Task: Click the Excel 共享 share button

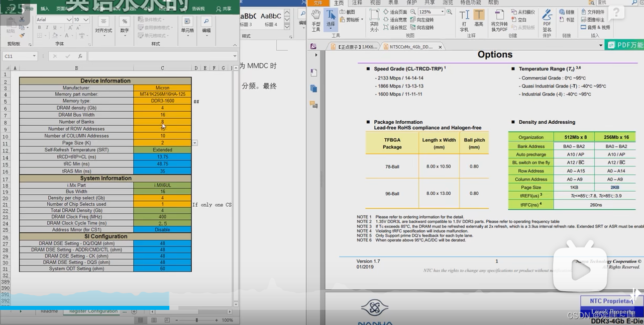Action: coord(224,9)
